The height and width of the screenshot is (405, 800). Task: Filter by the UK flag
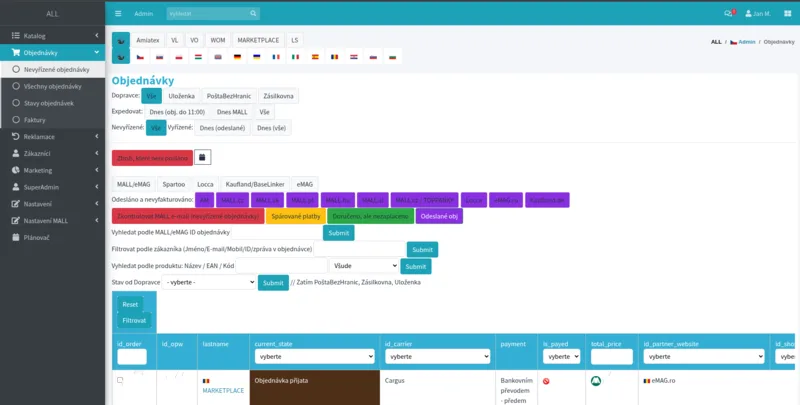click(x=218, y=57)
